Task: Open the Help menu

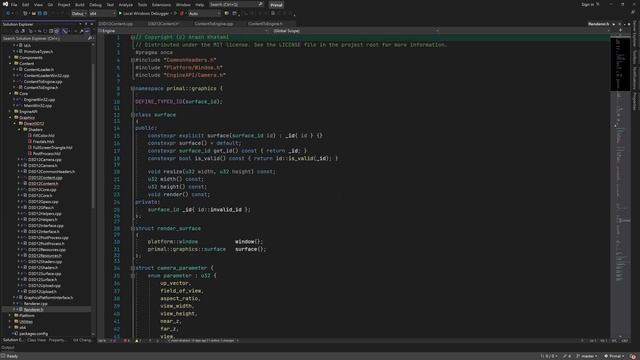Action: click(200, 5)
